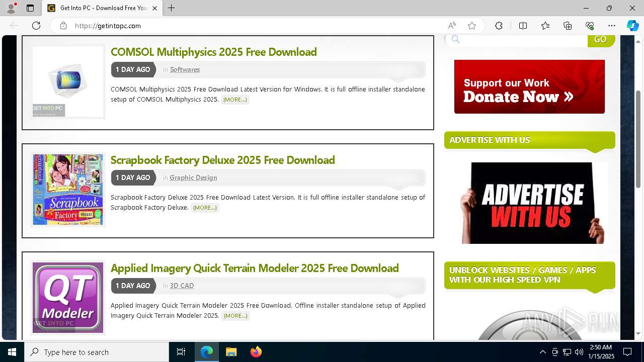Click the taskbar search box
Viewport: 644px width, 362px height.
coord(97,352)
